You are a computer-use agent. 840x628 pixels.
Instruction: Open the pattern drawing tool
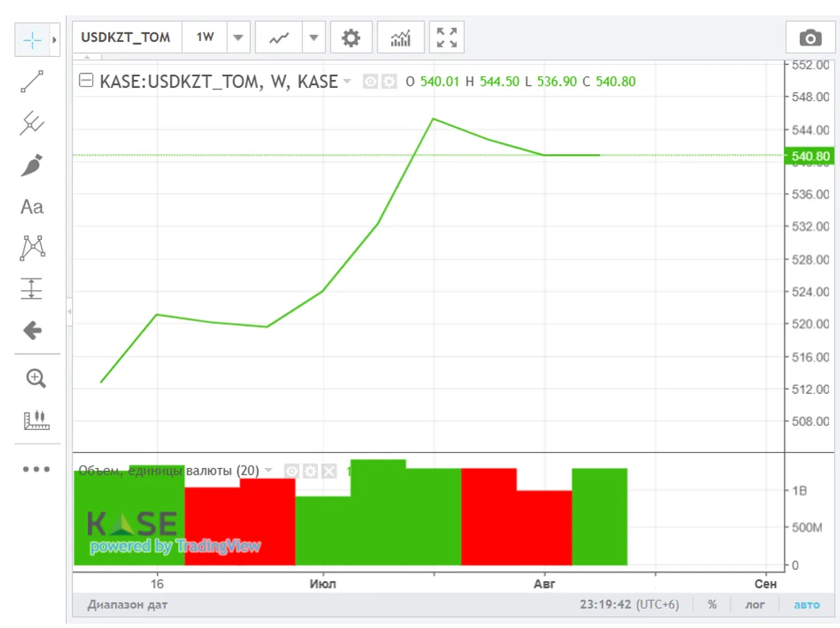[x=32, y=248]
